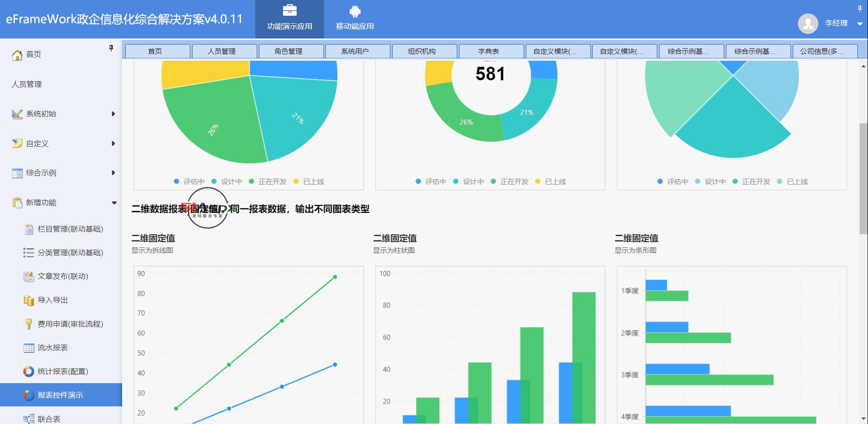
Task: Click the 系统初始 chart icon
Action: coord(17,114)
